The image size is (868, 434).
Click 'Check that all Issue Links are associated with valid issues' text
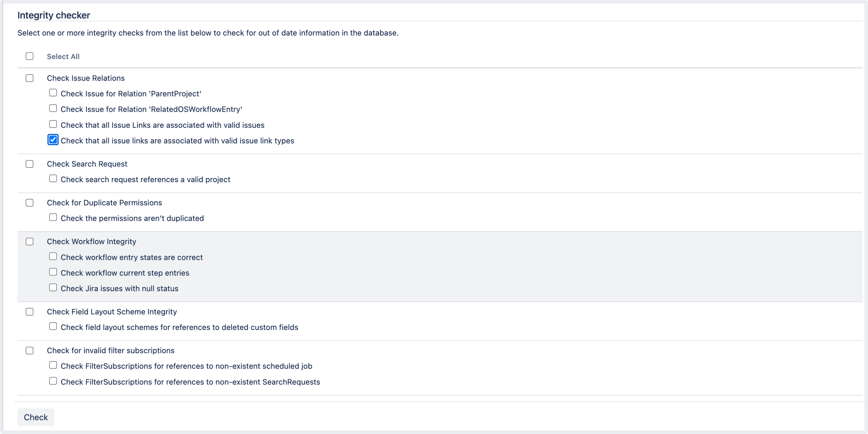click(162, 125)
